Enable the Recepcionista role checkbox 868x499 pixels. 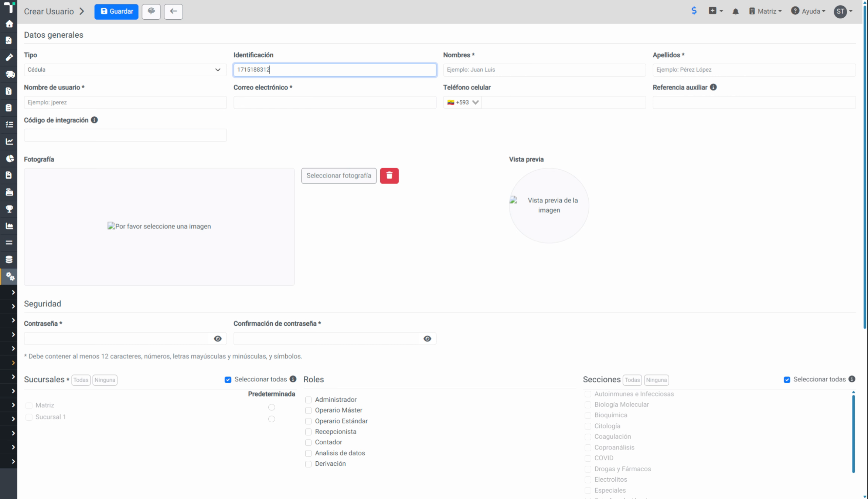pyautogui.click(x=308, y=432)
